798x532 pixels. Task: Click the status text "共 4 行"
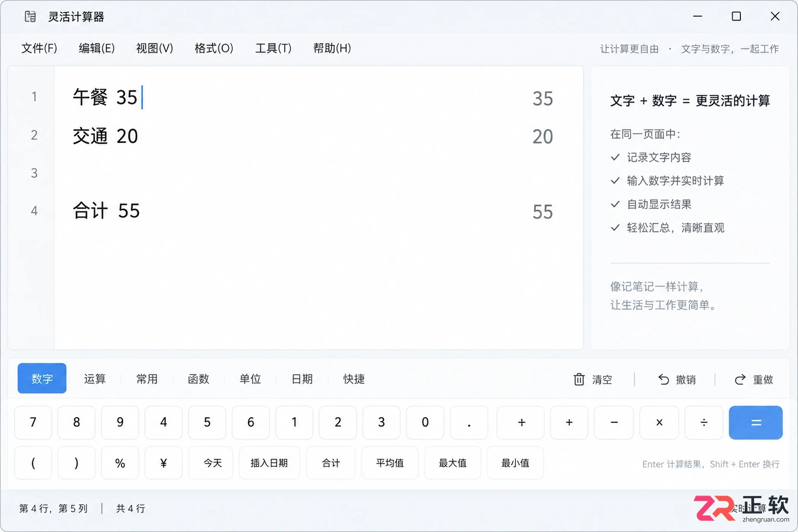click(x=131, y=508)
